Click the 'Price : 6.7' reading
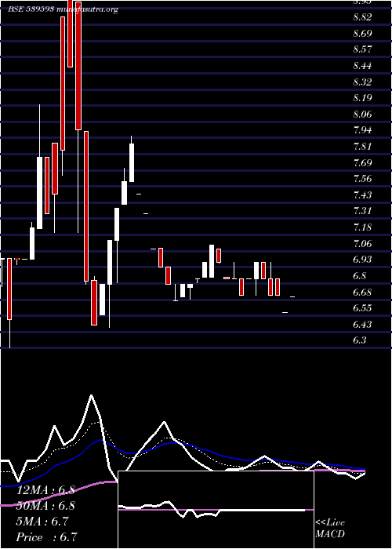Image resolution: width=392 pixels, height=549 pixels. point(47,537)
